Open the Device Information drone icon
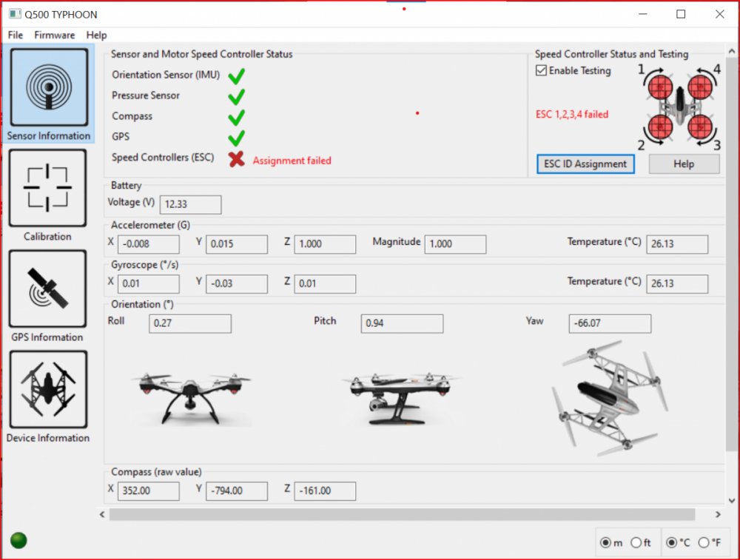The width and height of the screenshot is (740, 560). (48, 389)
